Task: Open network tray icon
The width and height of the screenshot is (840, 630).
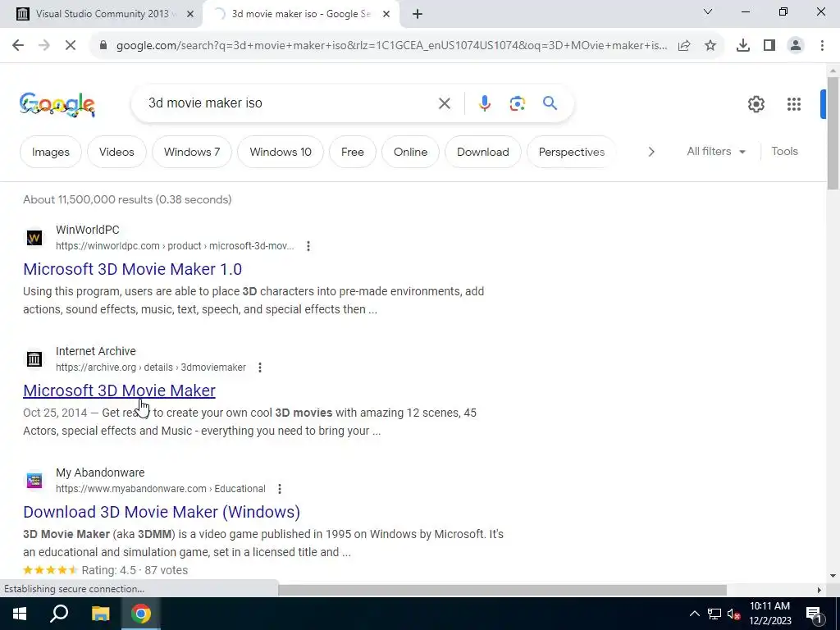Action: click(714, 614)
